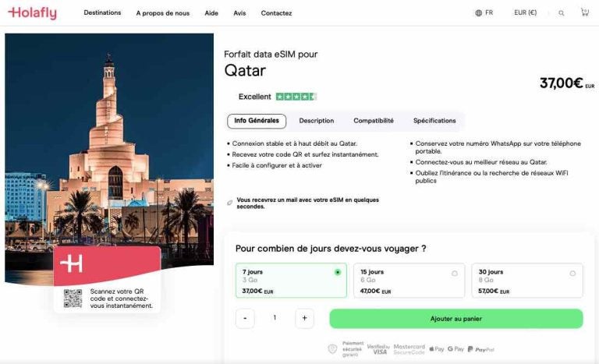
Task: Open the search magnifier icon
Action: (561, 13)
